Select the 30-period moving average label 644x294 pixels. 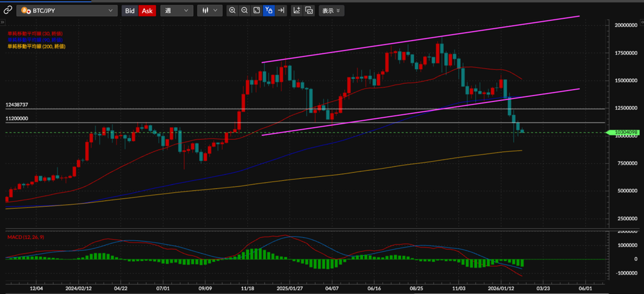[x=35, y=33]
